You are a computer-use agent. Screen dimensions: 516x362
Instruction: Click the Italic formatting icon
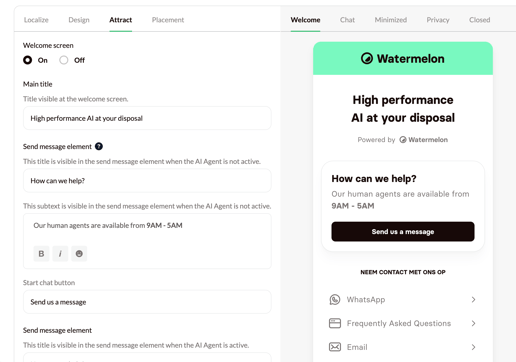click(60, 254)
